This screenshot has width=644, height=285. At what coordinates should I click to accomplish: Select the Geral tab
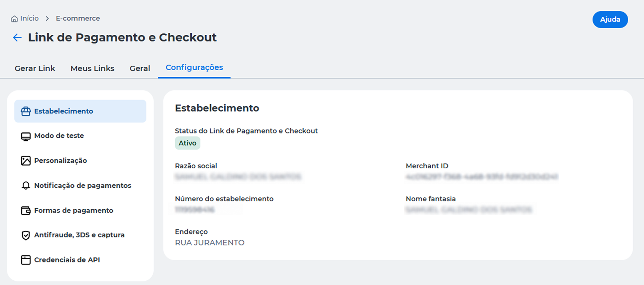coord(140,68)
